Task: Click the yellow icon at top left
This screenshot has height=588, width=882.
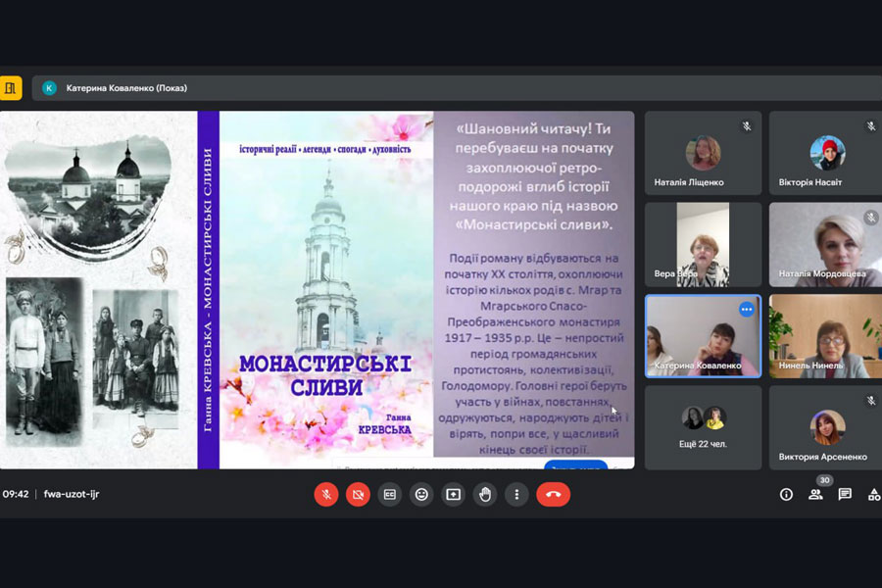Action: [11, 88]
